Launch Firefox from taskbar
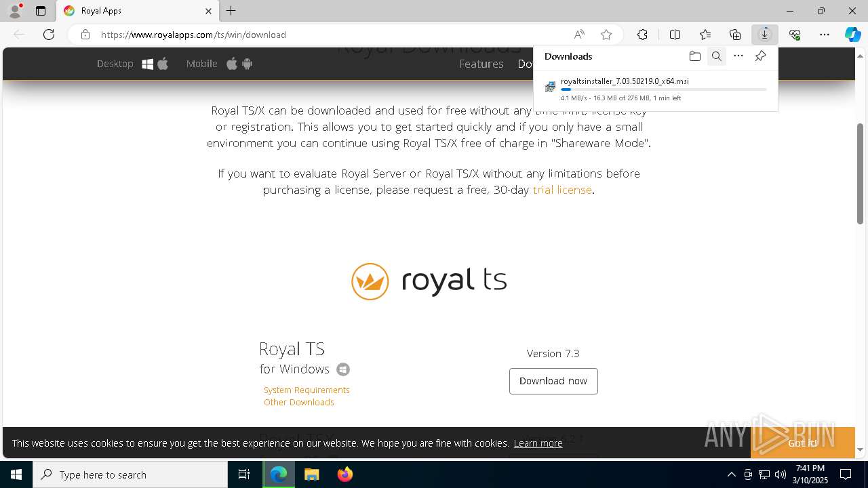This screenshot has height=488, width=868. click(344, 474)
